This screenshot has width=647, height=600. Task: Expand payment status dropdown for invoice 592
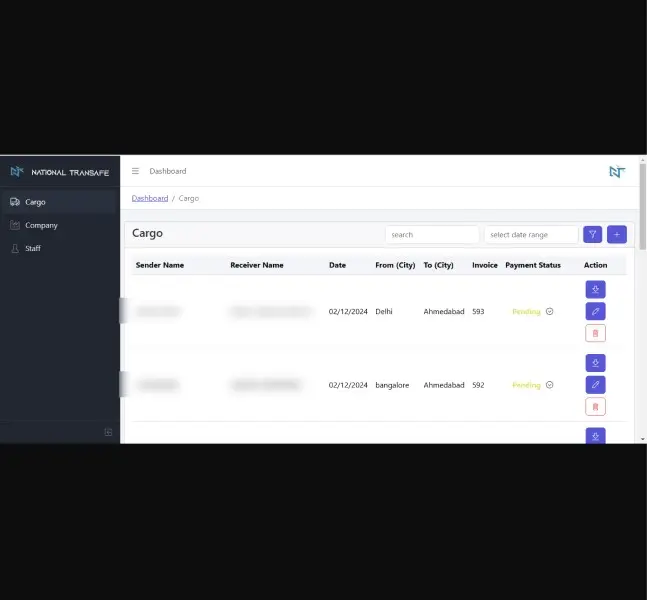[x=549, y=385]
